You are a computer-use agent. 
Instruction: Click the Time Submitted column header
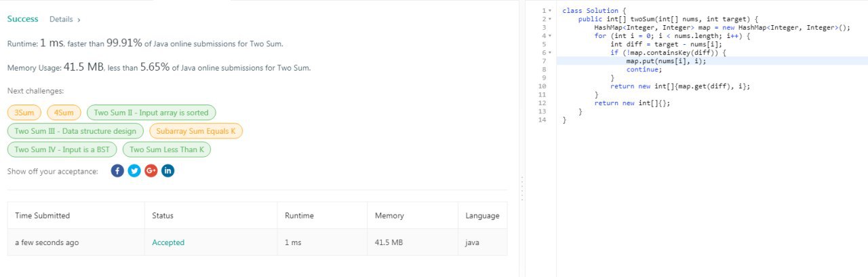43,216
